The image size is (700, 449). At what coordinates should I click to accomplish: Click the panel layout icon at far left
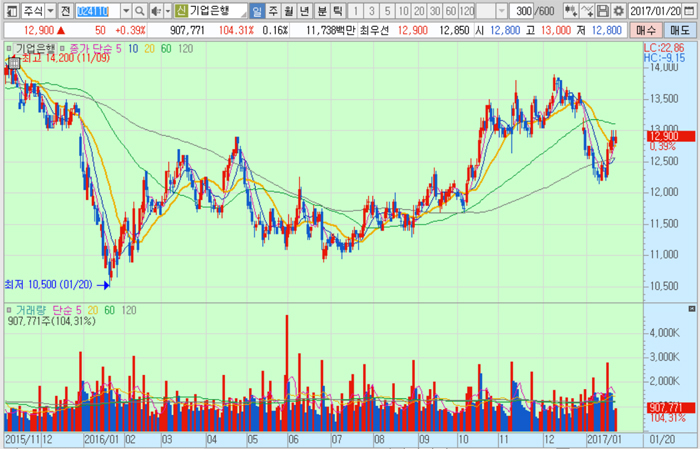[9, 10]
